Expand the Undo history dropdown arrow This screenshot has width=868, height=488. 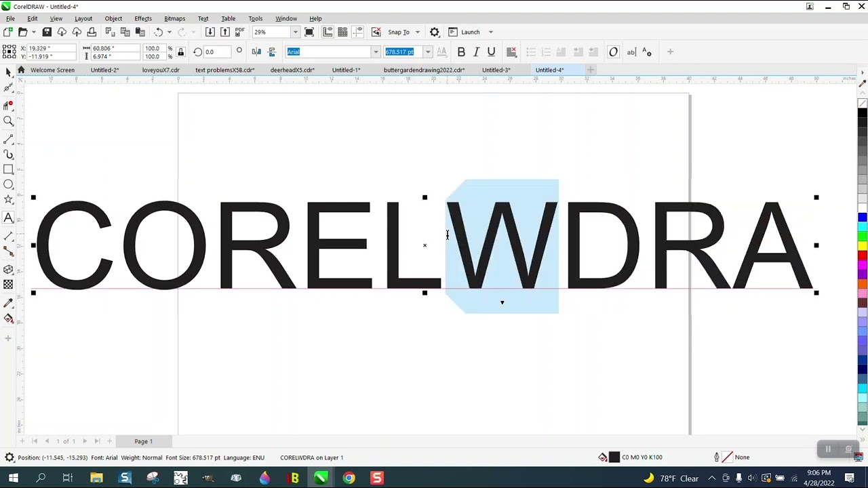(169, 32)
